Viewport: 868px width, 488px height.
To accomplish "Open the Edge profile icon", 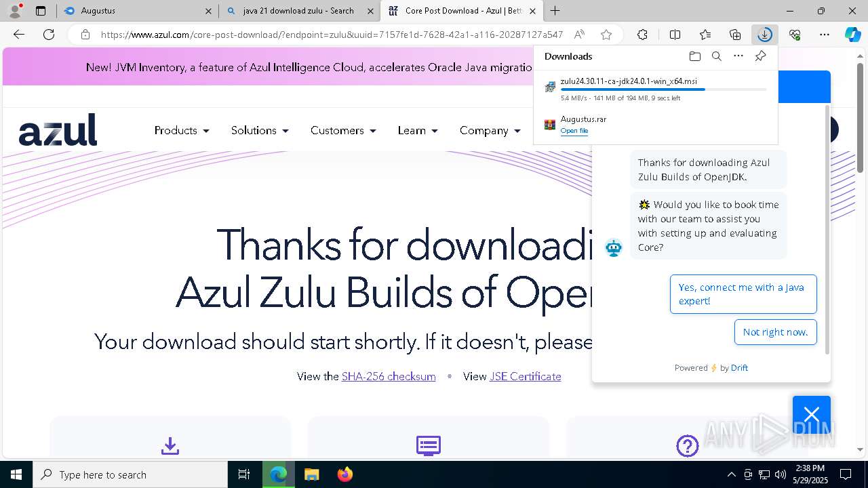I will click(14, 10).
